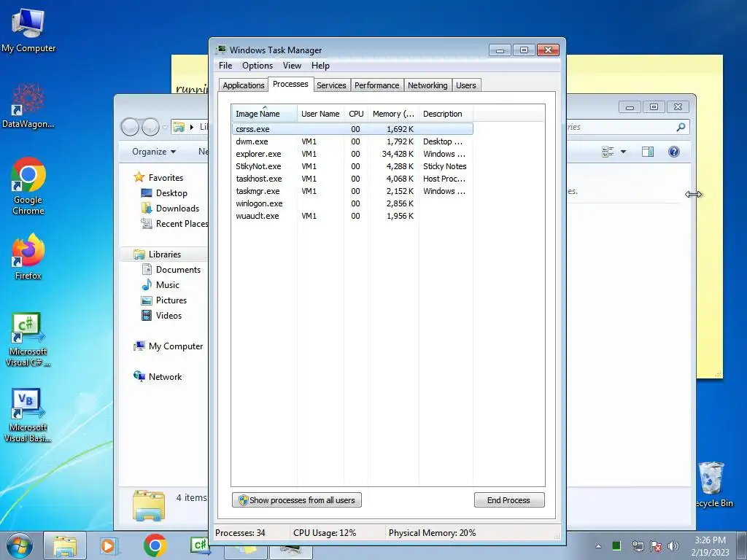This screenshot has width=747, height=560.
Task: Open Pictures library in Explorer sidebar
Action: [164, 300]
